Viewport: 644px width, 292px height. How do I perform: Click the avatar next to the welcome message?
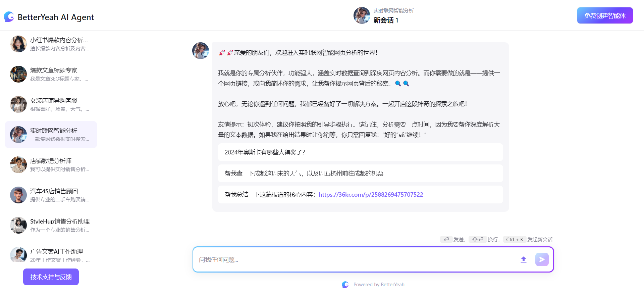(x=201, y=51)
